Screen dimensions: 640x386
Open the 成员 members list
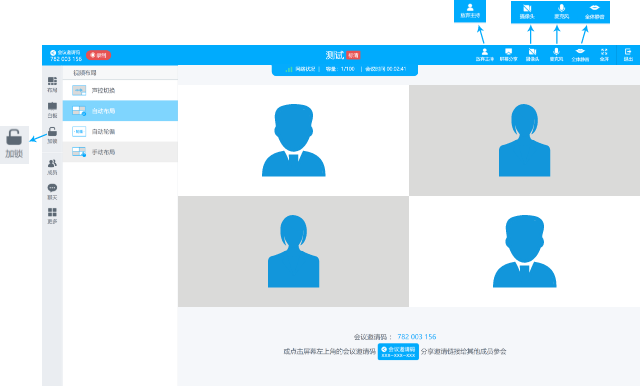[x=52, y=167]
